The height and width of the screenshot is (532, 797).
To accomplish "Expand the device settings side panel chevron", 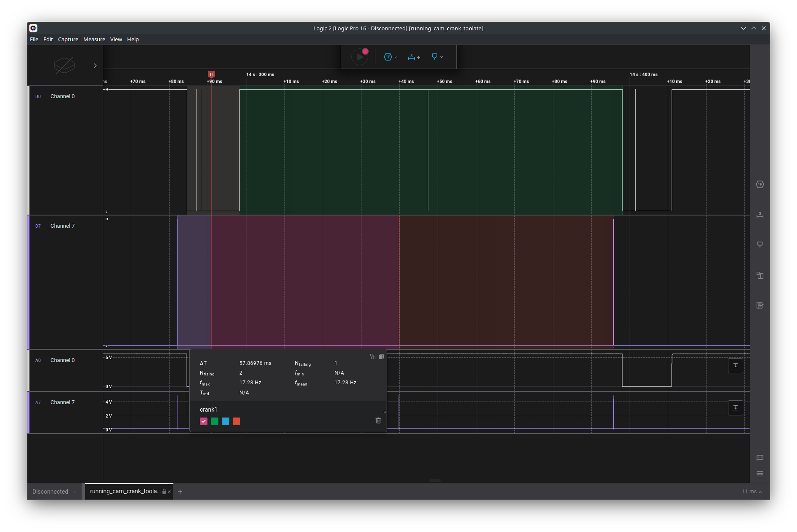I will (x=95, y=66).
